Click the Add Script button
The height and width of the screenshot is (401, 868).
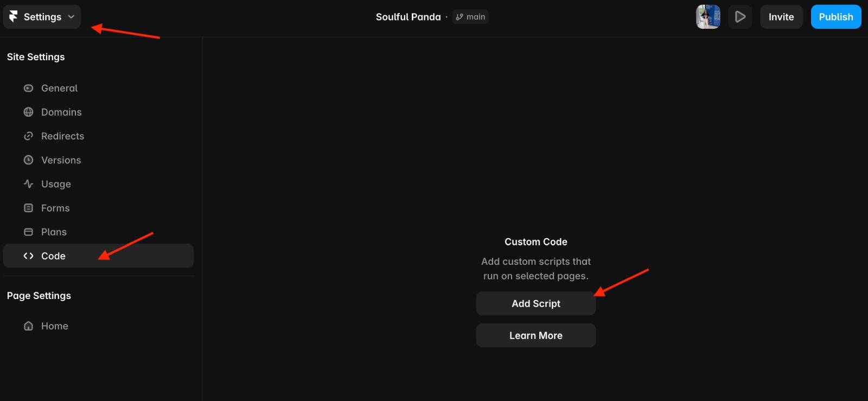pos(536,303)
